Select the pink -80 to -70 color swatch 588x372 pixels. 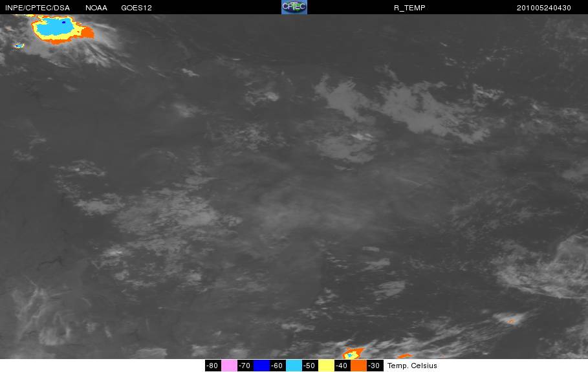point(229,366)
